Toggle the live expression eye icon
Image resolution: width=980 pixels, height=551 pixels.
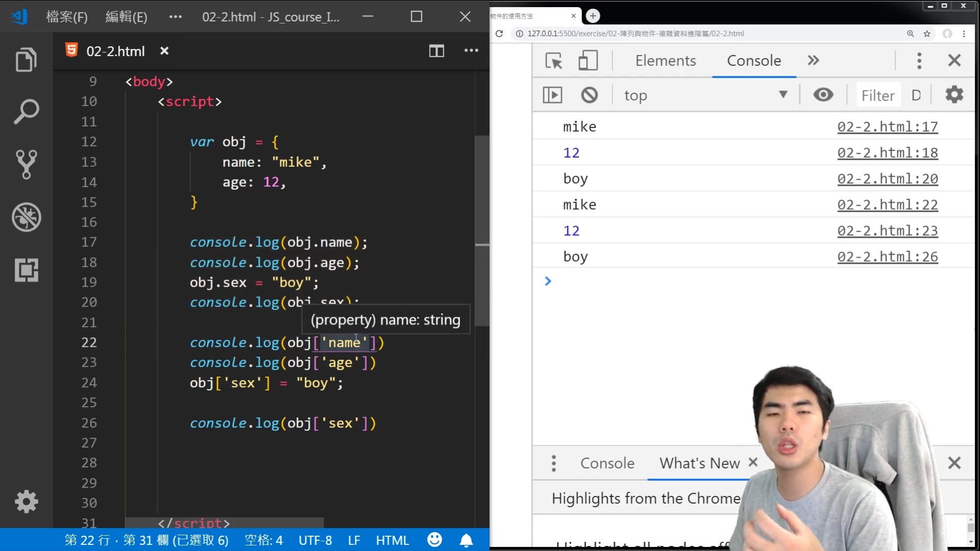pyautogui.click(x=823, y=95)
